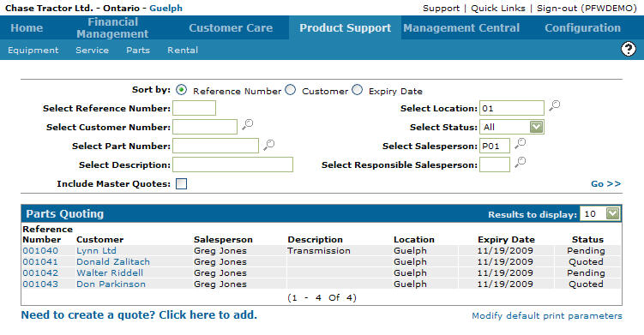Click Responsible Salesperson lookup magnifier
This screenshot has height=335, width=644.
pyautogui.click(x=520, y=162)
